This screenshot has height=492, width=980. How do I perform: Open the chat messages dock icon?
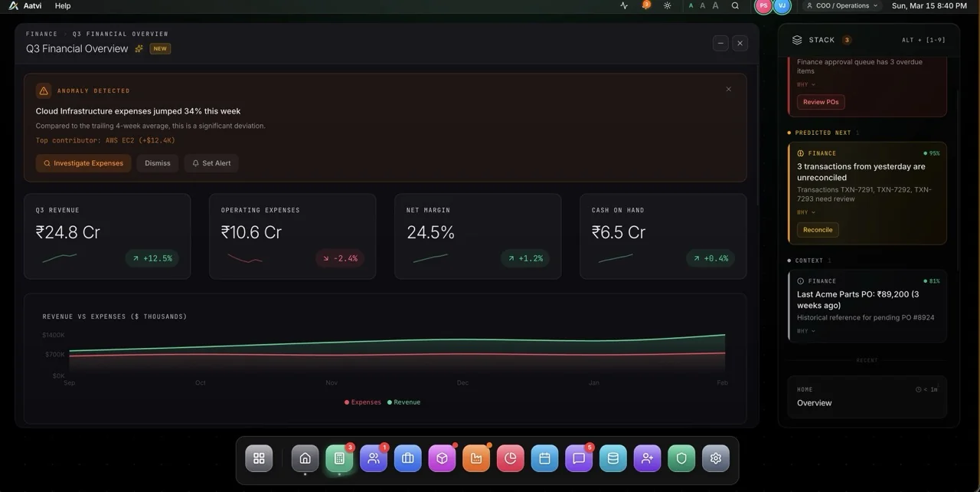point(579,458)
